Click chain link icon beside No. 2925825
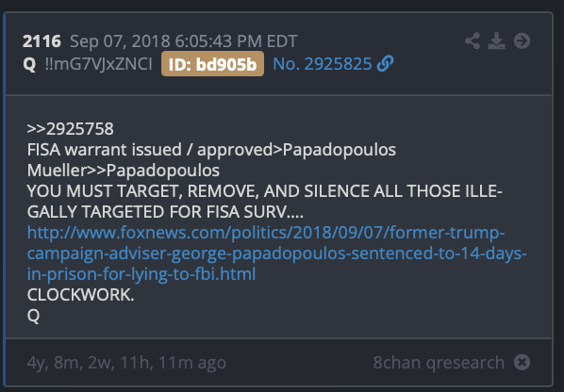 385,64
